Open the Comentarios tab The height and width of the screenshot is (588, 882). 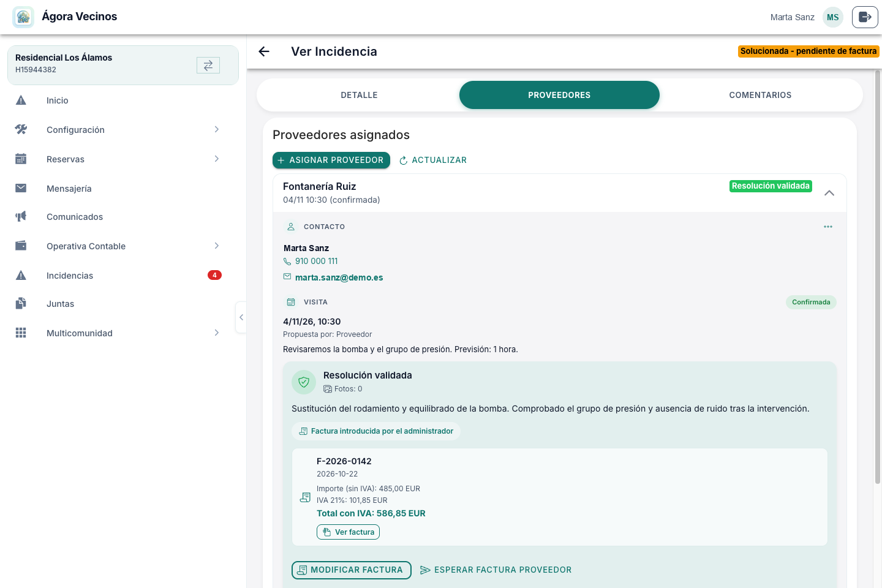click(760, 95)
